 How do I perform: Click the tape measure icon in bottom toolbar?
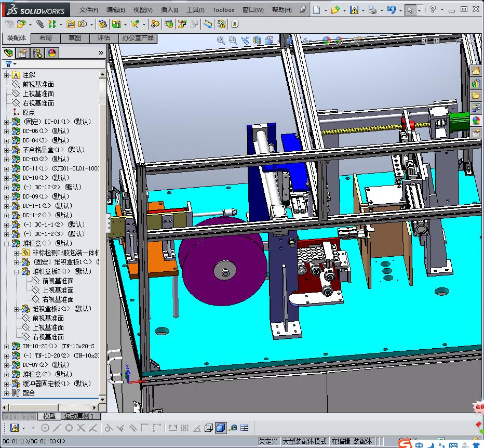tap(233, 428)
